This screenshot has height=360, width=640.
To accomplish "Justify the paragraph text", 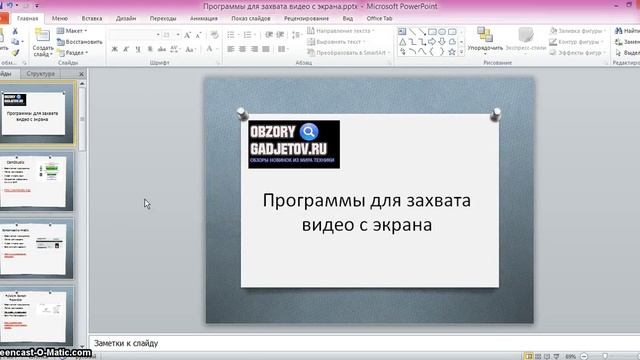I will click(266, 49).
